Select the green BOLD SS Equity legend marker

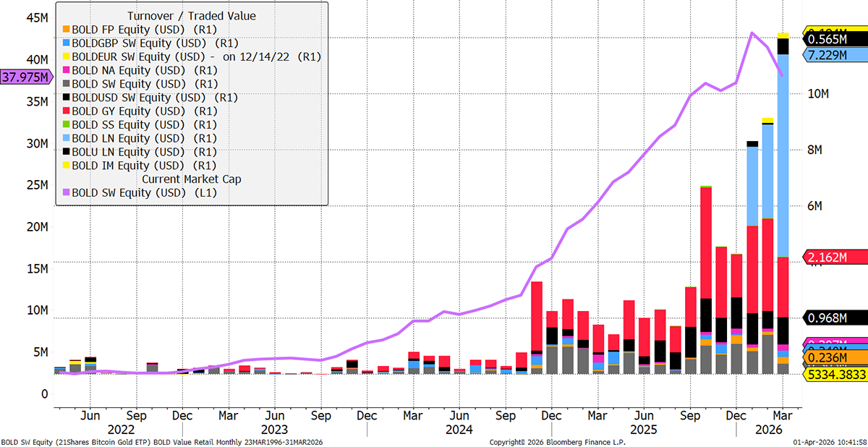pos(64,125)
